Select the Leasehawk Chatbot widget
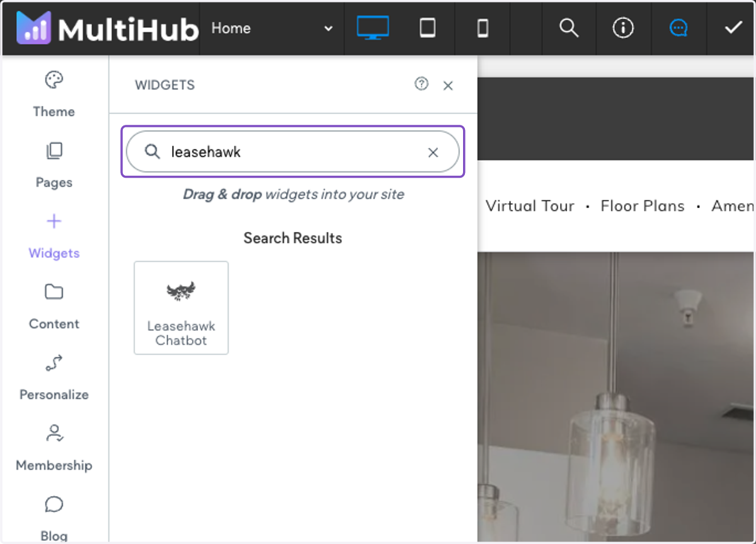 click(x=181, y=308)
